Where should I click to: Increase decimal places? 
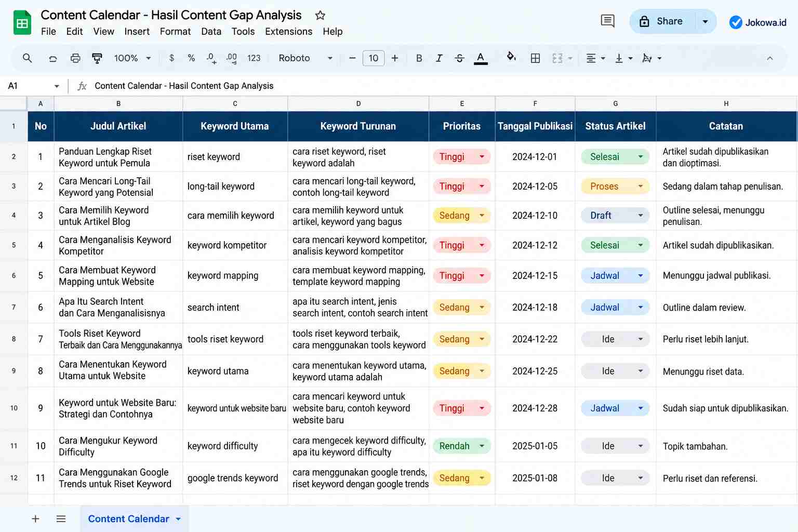click(232, 58)
